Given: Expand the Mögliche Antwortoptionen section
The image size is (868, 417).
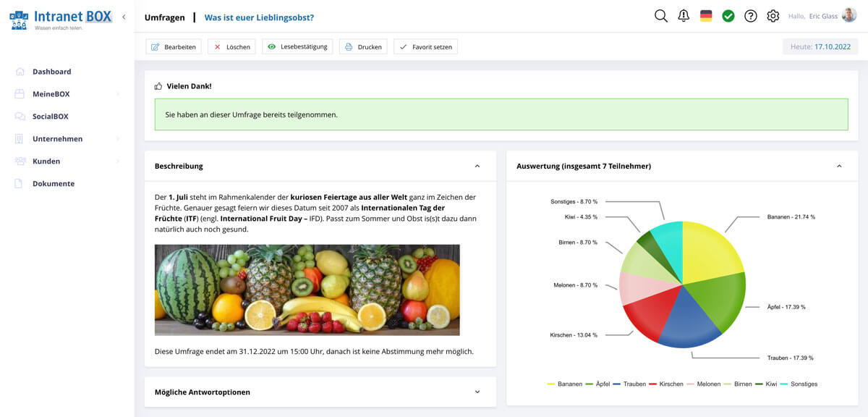Looking at the screenshot, I should pyautogui.click(x=477, y=392).
